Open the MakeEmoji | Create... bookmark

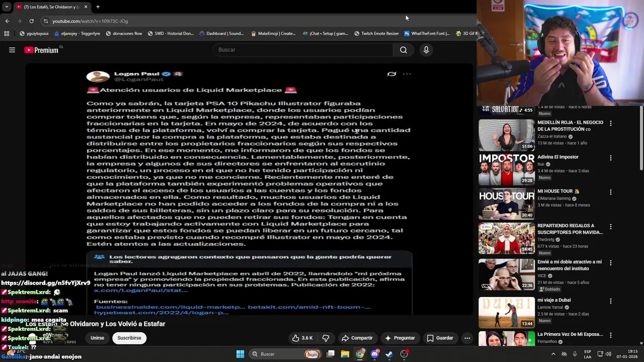coord(273,34)
